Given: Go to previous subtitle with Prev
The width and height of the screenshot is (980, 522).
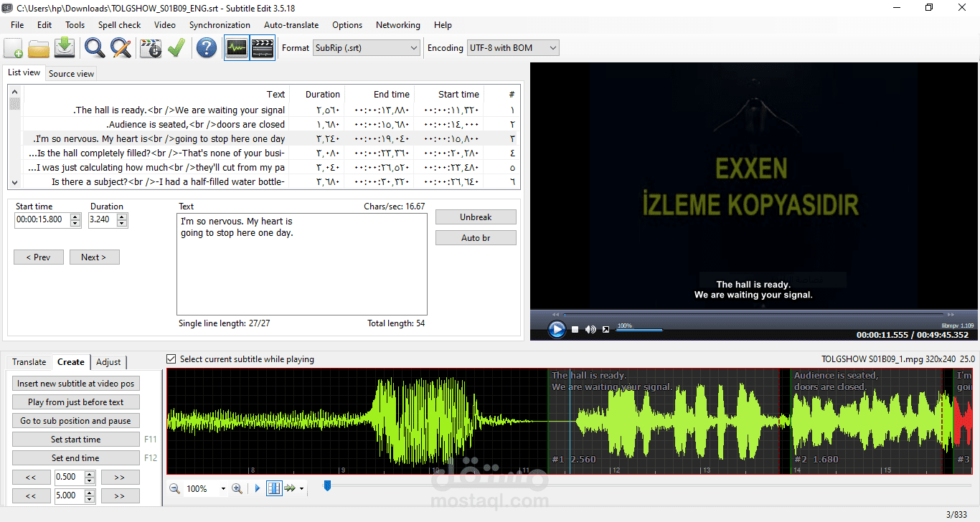Looking at the screenshot, I should pyautogui.click(x=39, y=257).
